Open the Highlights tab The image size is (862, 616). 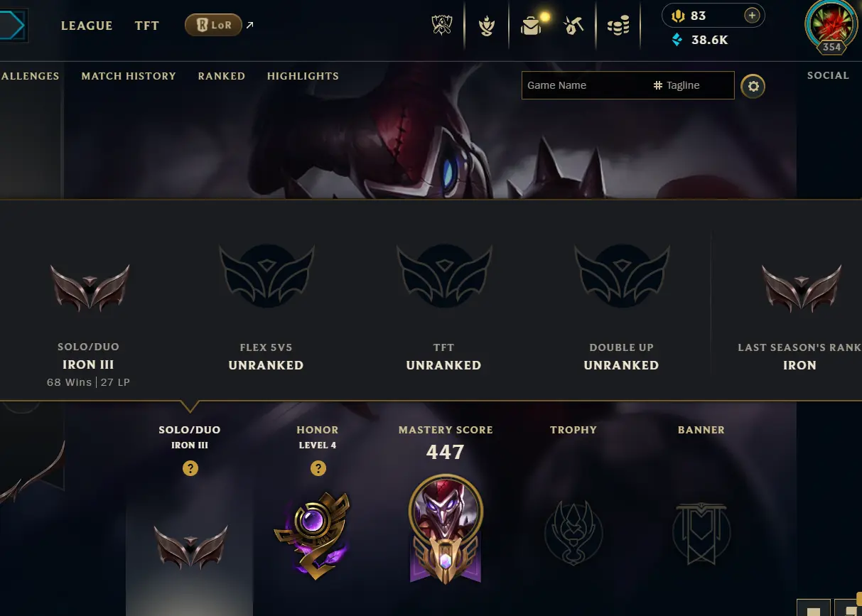303,76
